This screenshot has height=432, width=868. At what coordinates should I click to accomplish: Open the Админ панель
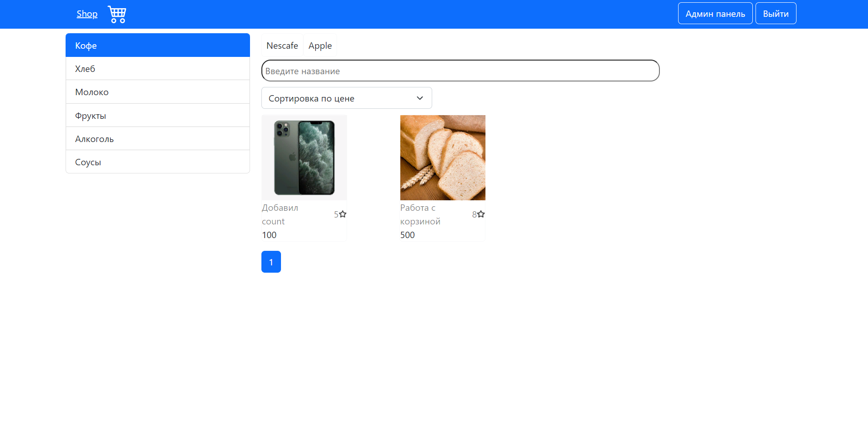coord(715,13)
